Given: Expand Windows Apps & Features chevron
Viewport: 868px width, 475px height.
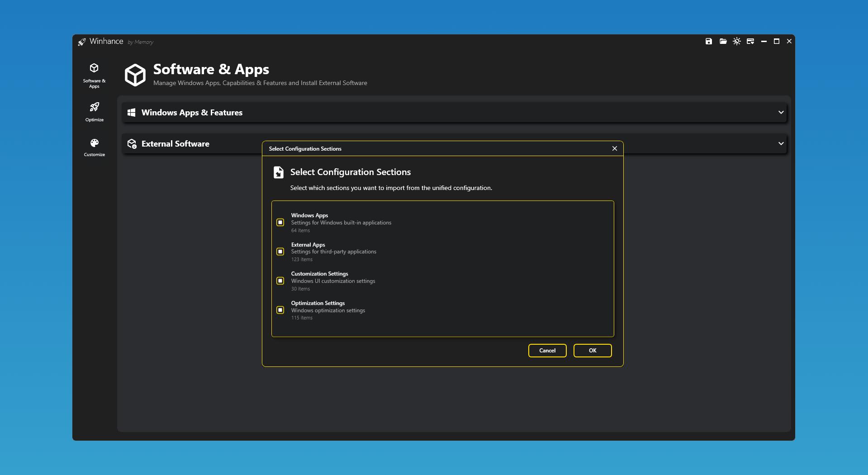Looking at the screenshot, I should [781, 112].
